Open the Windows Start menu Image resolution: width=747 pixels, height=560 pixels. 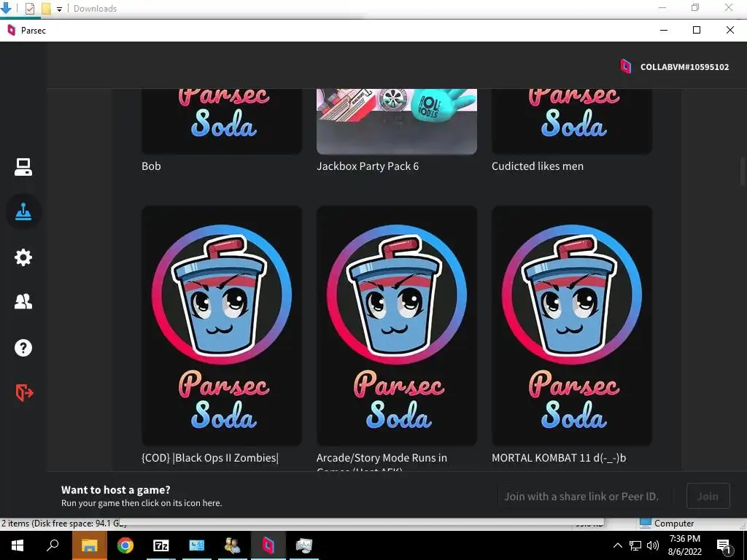(x=18, y=545)
